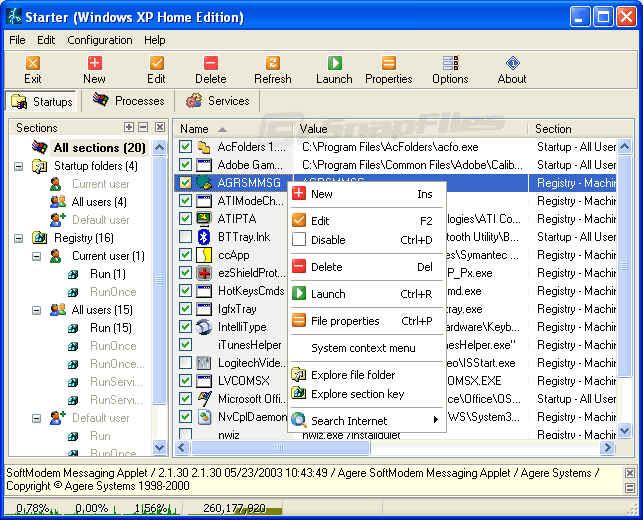Open Properties from the toolbar

pos(388,69)
